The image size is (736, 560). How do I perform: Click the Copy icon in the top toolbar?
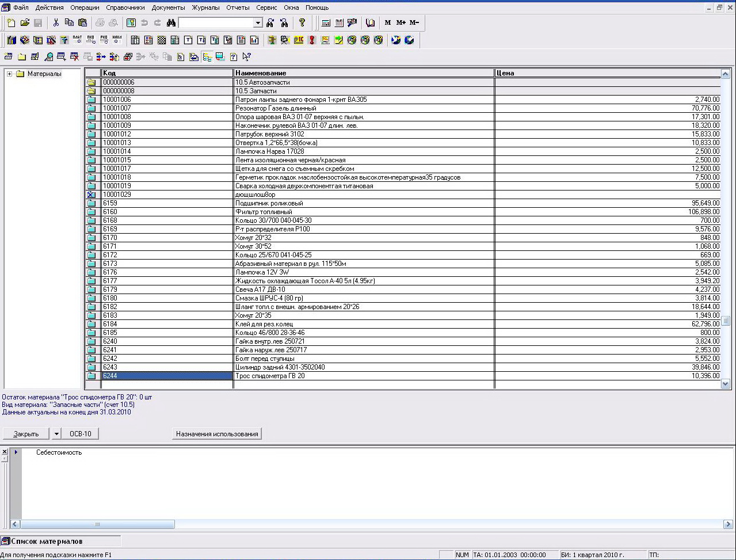(x=69, y=23)
